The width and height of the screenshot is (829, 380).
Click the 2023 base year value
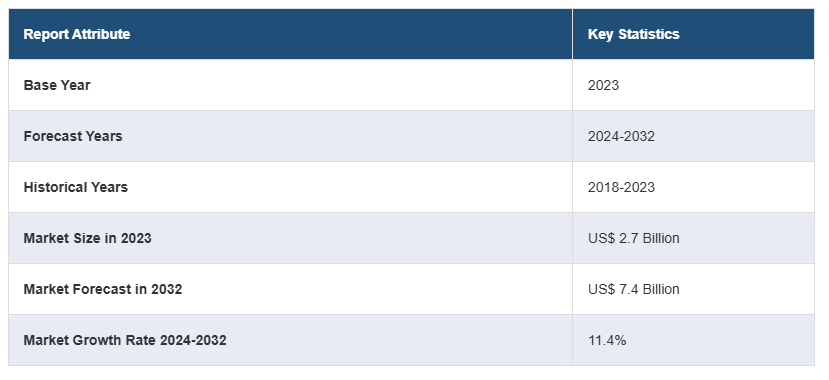(603, 85)
